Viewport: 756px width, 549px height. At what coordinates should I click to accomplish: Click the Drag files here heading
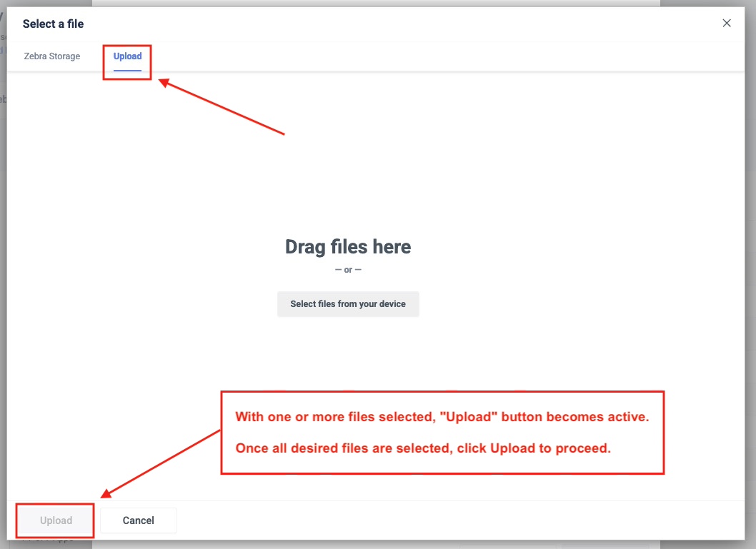pyautogui.click(x=348, y=247)
